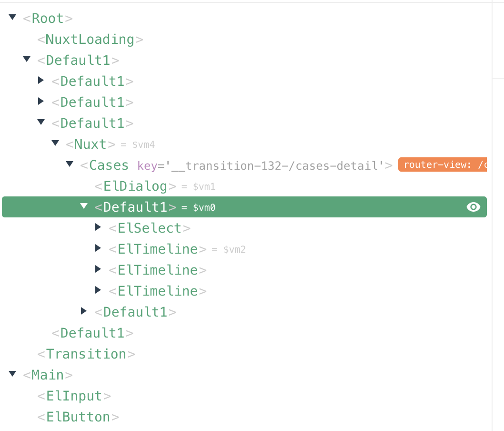Collapse the Root component node
Viewport: 504px width, 431px height.
pos(12,18)
